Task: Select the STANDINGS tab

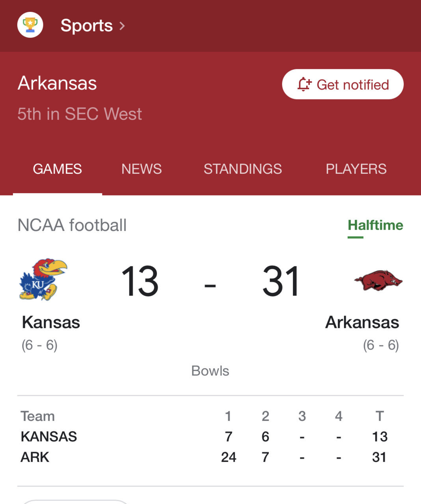Action: 243,169
